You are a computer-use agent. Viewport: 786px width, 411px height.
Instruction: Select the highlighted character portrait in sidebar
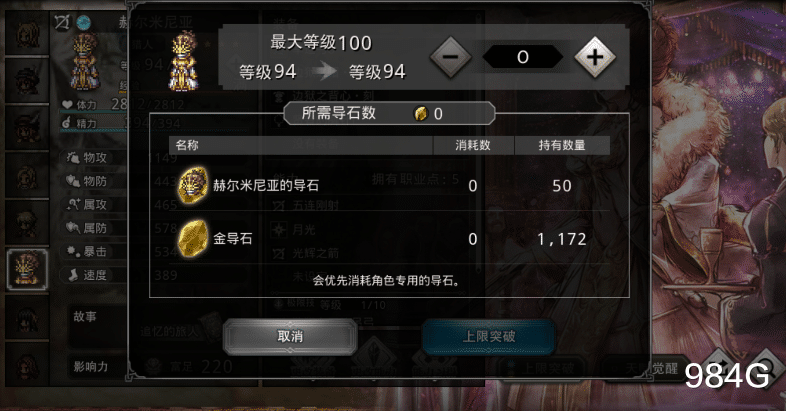click(27, 269)
